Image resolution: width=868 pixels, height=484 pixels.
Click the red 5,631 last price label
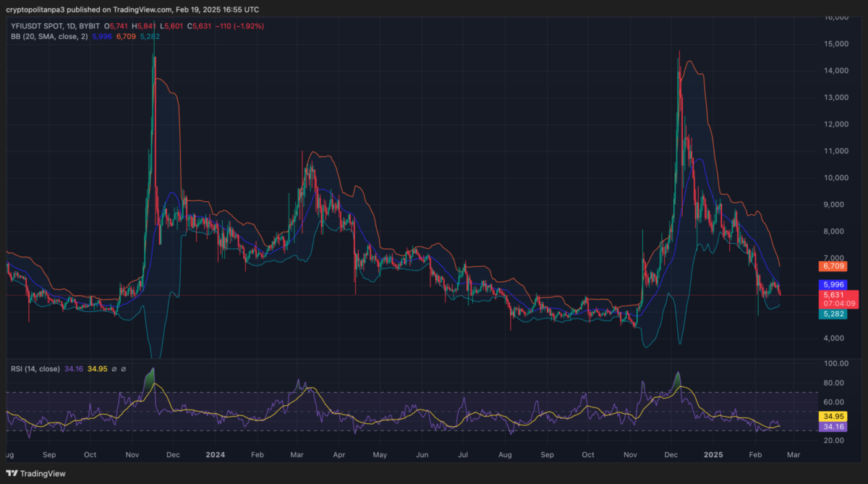pos(831,295)
